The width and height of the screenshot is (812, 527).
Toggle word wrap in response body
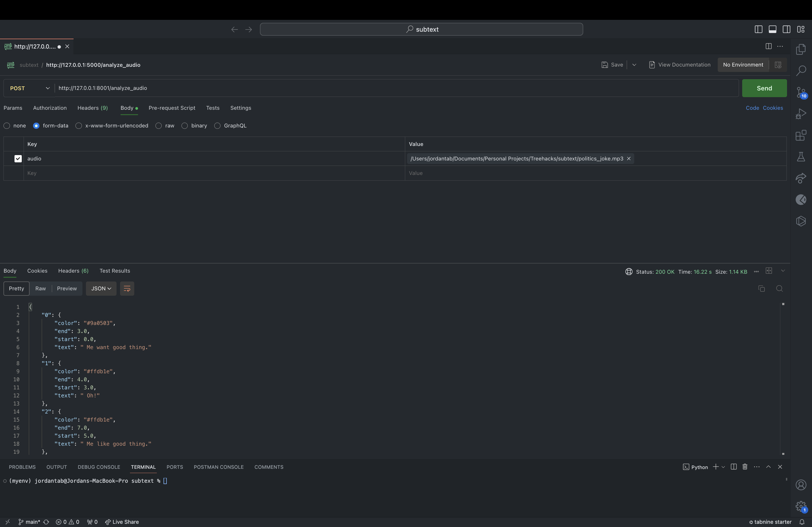[127, 289]
